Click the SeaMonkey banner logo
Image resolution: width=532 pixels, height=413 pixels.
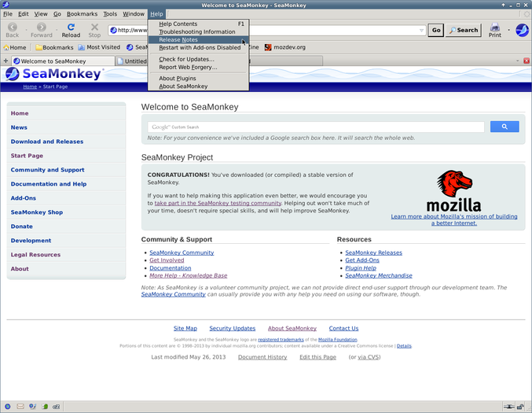pyautogui.click(x=53, y=74)
